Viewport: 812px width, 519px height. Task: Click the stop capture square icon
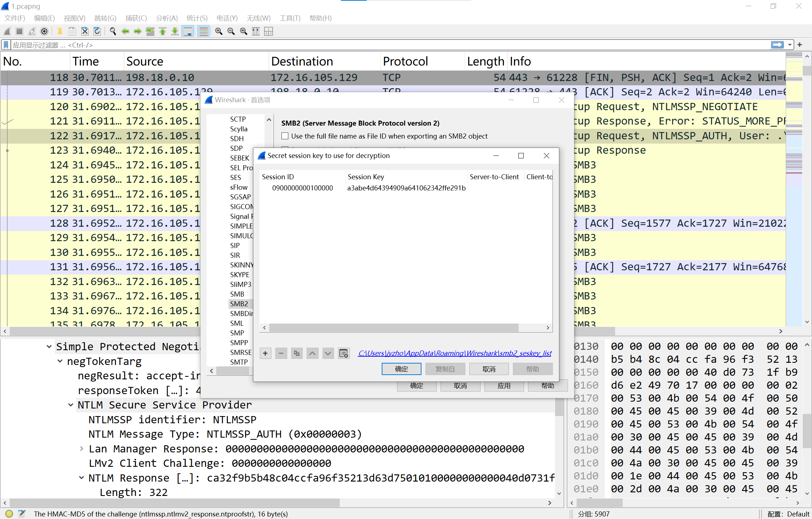[19, 32]
